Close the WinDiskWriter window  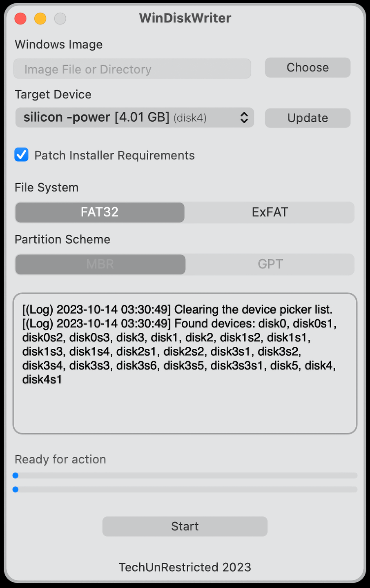click(20, 18)
